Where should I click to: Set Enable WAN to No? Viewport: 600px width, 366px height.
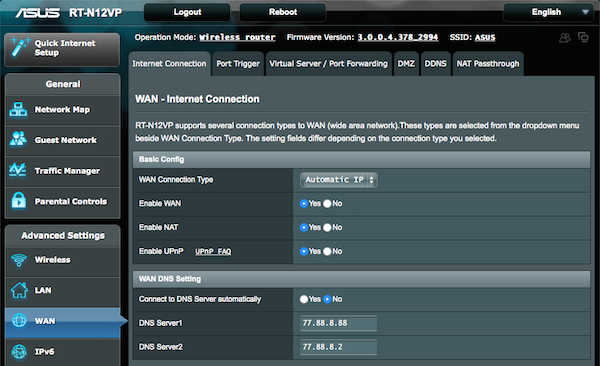[327, 204]
